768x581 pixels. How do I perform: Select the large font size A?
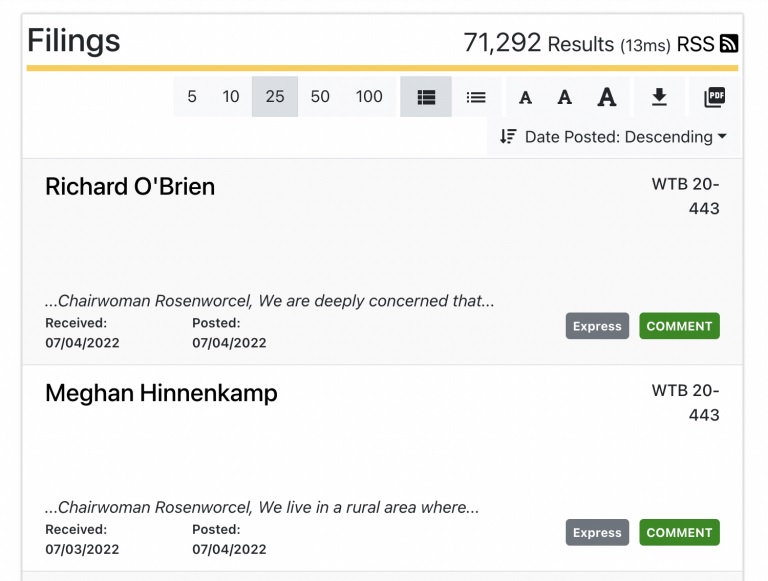[607, 97]
